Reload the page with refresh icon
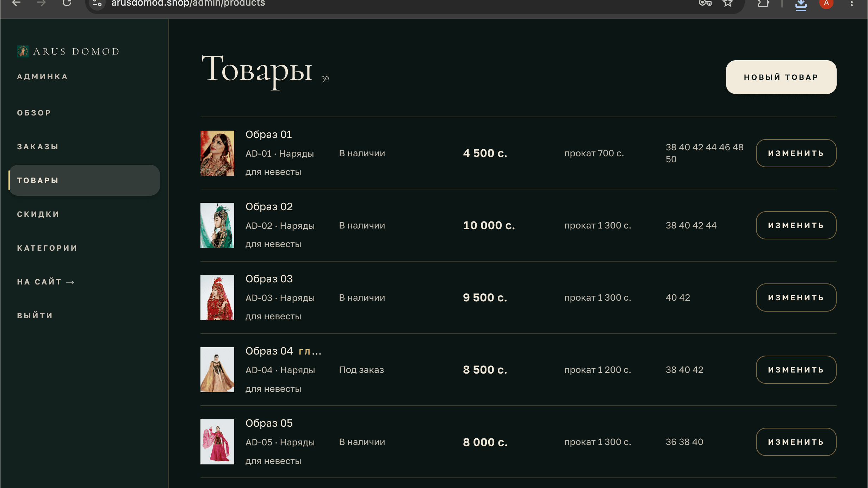 click(x=67, y=3)
